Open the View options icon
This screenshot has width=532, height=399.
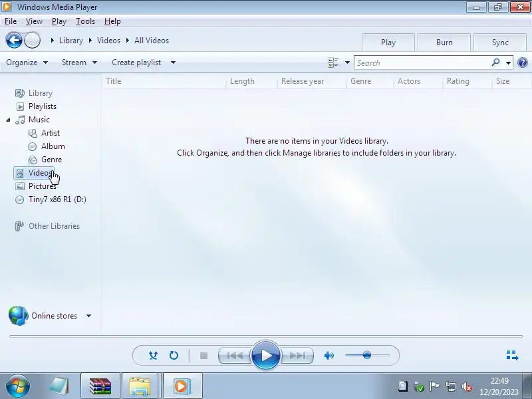pos(333,63)
